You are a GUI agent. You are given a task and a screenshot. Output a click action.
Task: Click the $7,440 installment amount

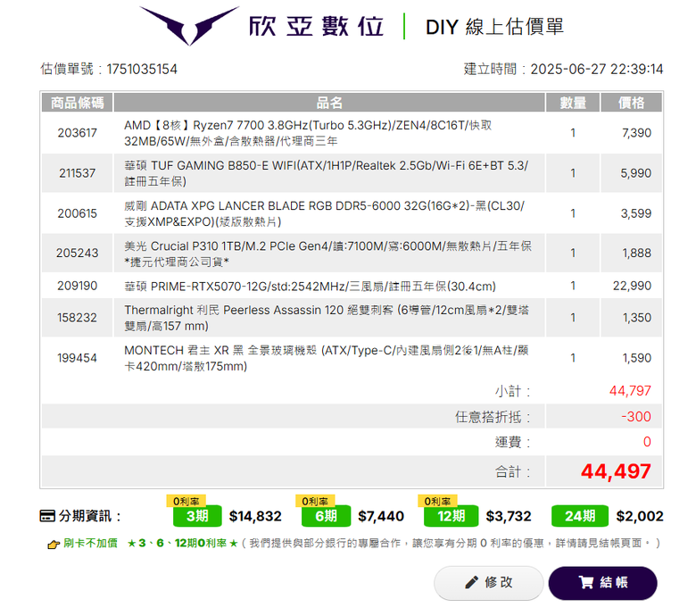tap(381, 516)
